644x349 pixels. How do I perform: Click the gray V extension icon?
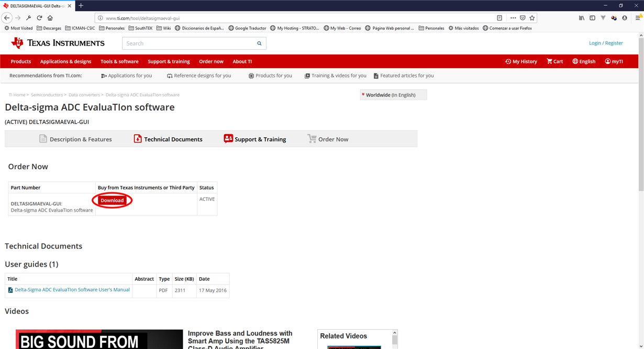pos(603,18)
